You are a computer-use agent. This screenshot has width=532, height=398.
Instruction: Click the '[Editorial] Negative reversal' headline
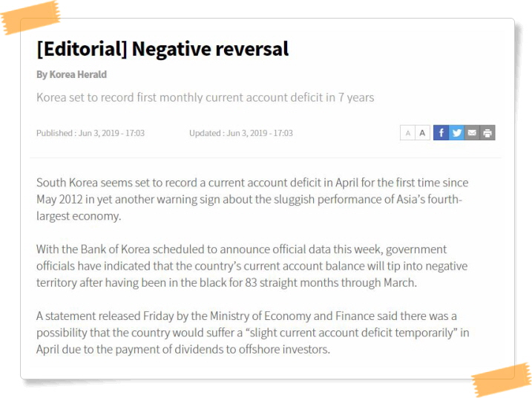point(162,49)
